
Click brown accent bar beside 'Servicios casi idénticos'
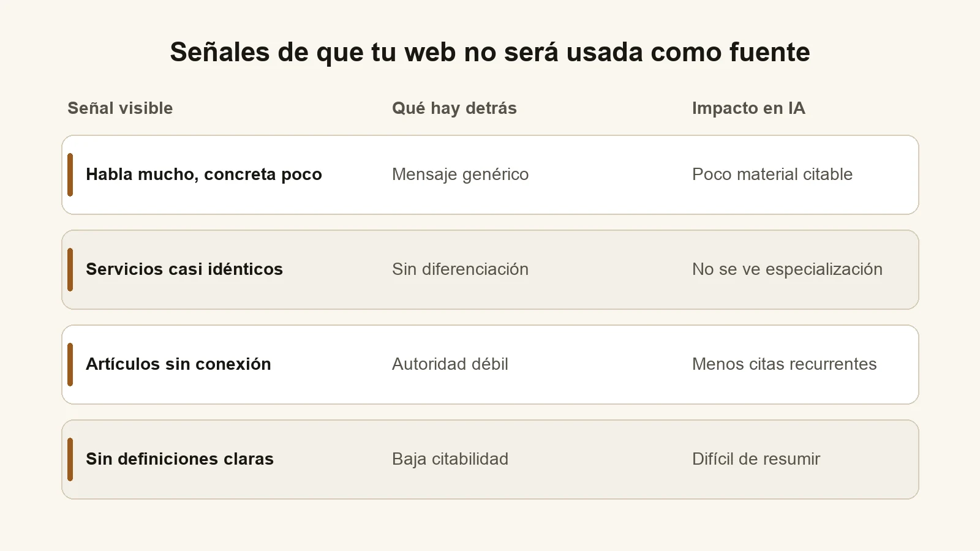[70, 270]
